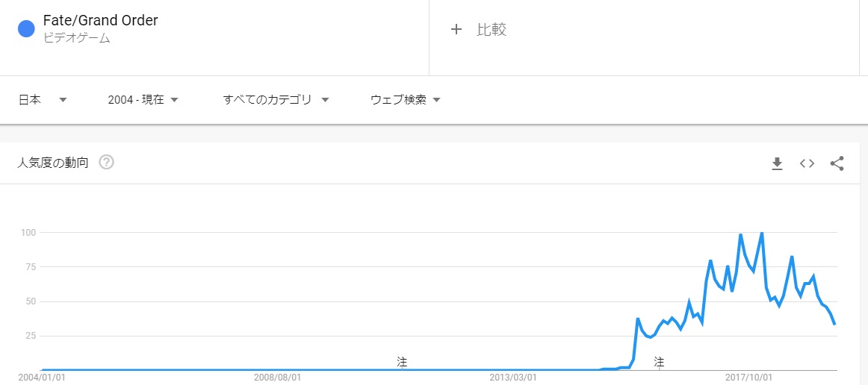Click the first 注 note marker on chart

tap(402, 362)
